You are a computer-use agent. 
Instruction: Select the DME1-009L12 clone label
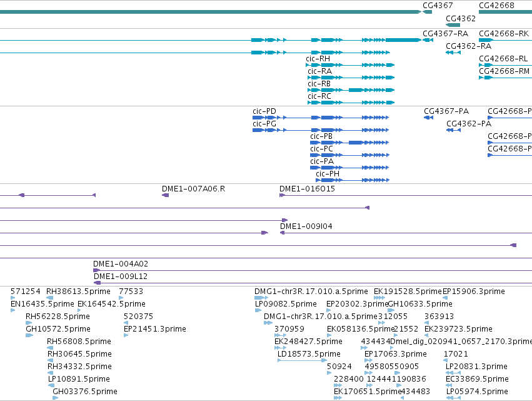pyautogui.click(x=121, y=277)
